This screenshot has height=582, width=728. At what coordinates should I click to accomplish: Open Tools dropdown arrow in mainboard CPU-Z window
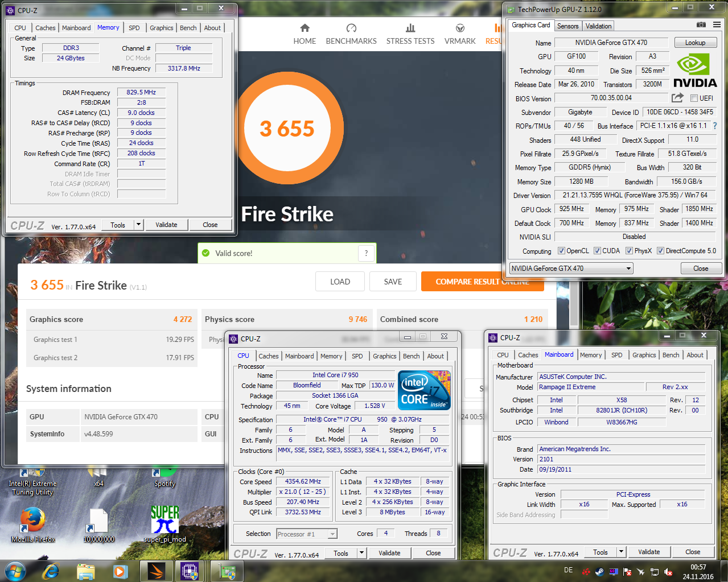621,552
